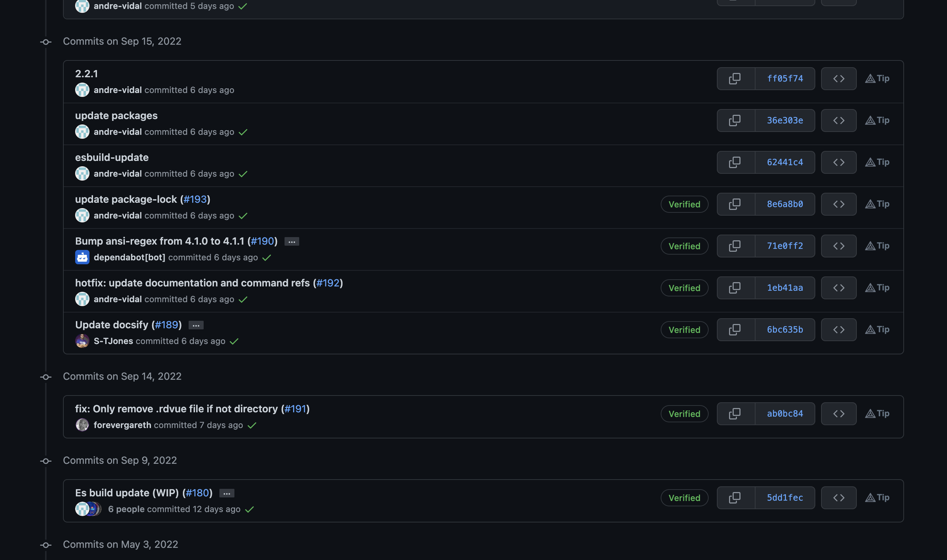Click the Tip icon beside ff05f74
The image size is (947, 560).
click(877, 78)
